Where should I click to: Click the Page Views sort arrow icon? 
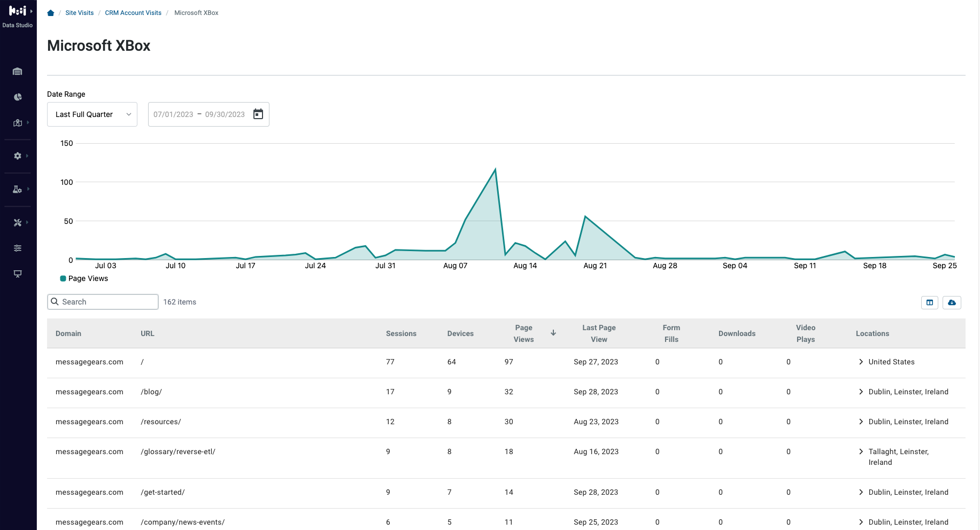(x=553, y=333)
